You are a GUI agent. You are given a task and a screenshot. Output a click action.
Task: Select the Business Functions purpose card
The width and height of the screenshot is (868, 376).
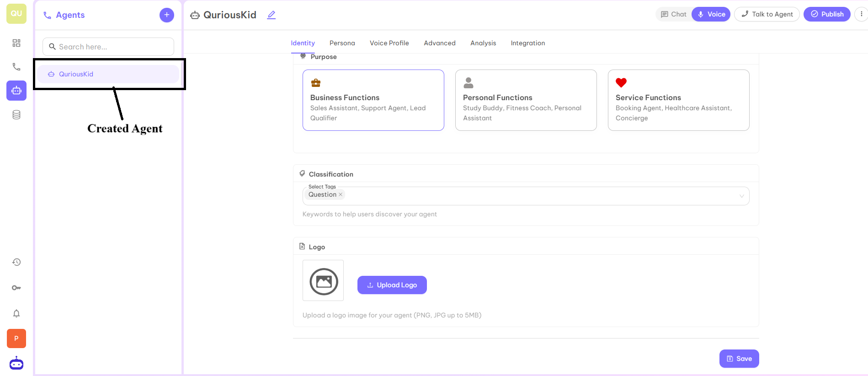pyautogui.click(x=373, y=100)
